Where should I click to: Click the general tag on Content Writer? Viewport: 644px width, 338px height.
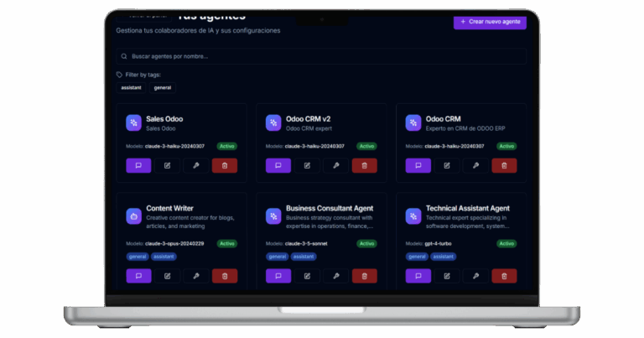(x=137, y=257)
